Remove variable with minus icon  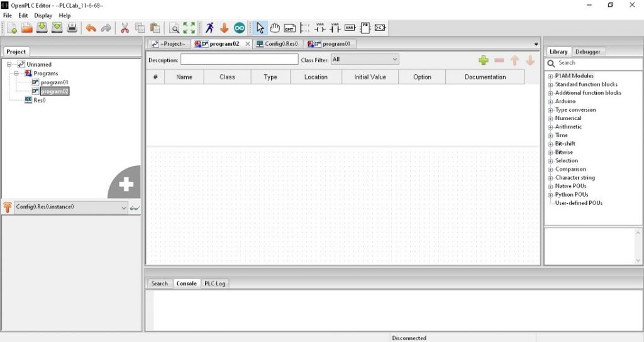(499, 60)
